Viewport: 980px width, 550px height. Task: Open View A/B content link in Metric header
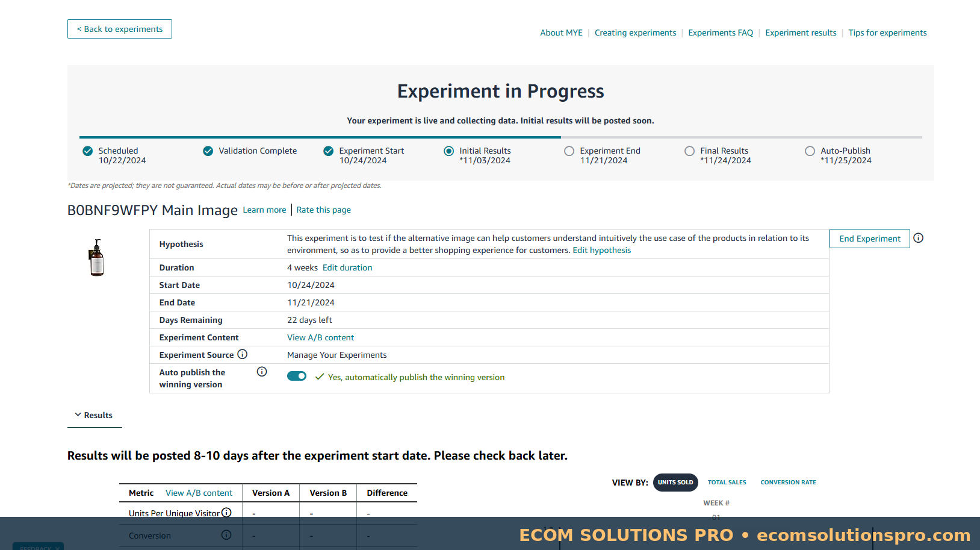click(x=199, y=493)
